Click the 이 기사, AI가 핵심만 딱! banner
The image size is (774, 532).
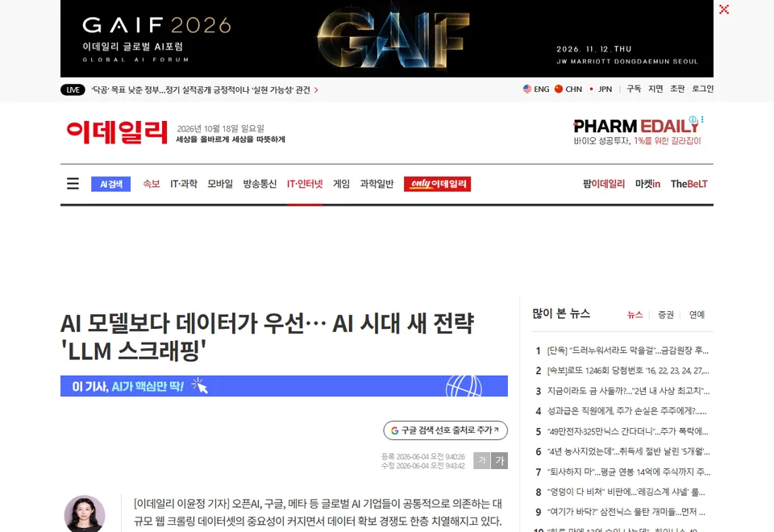point(284,386)
